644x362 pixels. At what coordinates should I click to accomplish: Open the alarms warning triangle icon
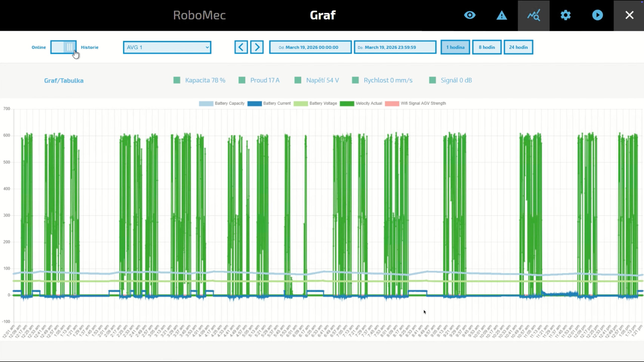(502, 15)
